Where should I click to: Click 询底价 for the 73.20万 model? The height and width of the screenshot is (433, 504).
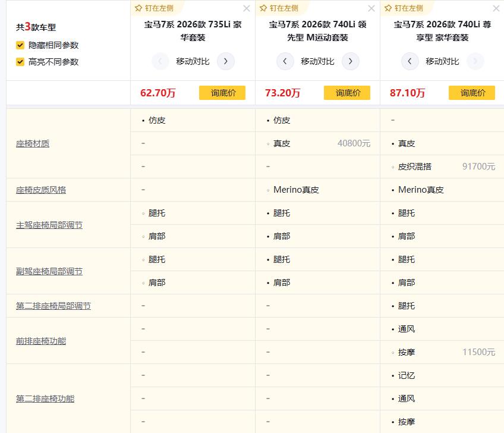347,93
